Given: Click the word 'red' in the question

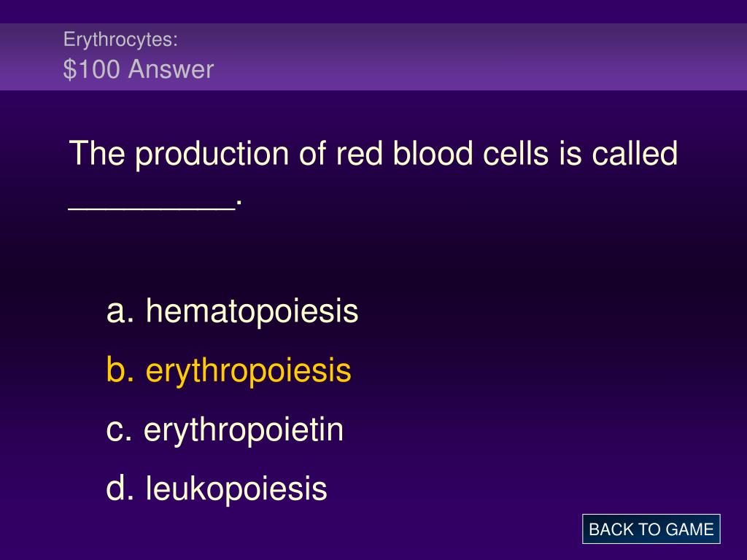Looking at the screenshot, I should tap(359, 153).
